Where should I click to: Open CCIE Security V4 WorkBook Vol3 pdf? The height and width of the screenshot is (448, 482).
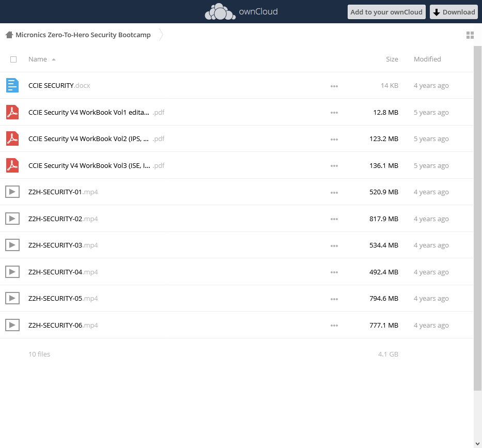tap(96, 165)
